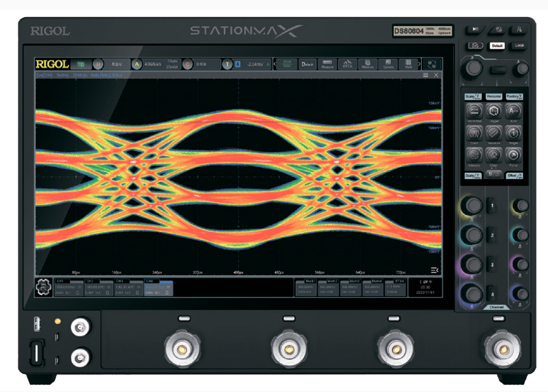Open the Cursors tool in the top toolbar
This screenshot has width=548, height=392.
(388, 64)
